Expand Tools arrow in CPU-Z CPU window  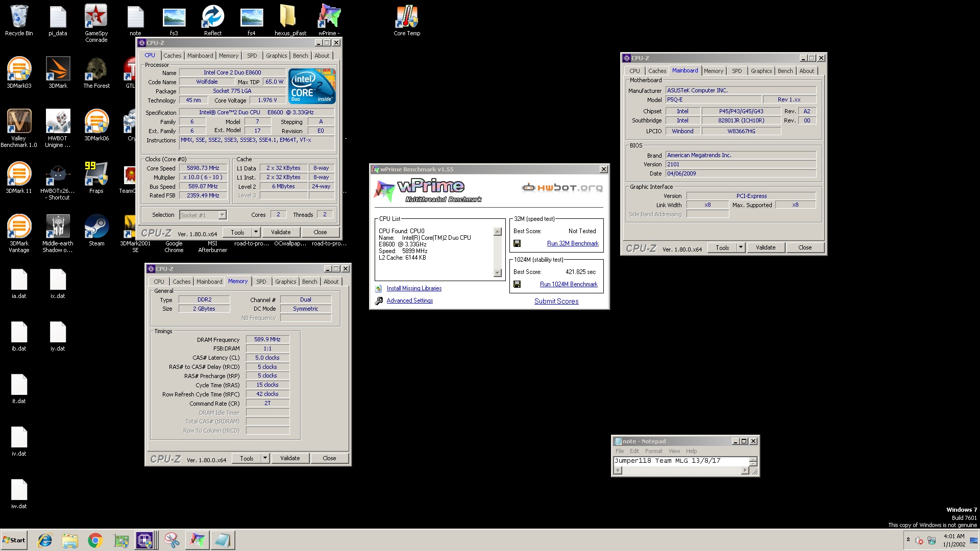click(x=256, y=232)
